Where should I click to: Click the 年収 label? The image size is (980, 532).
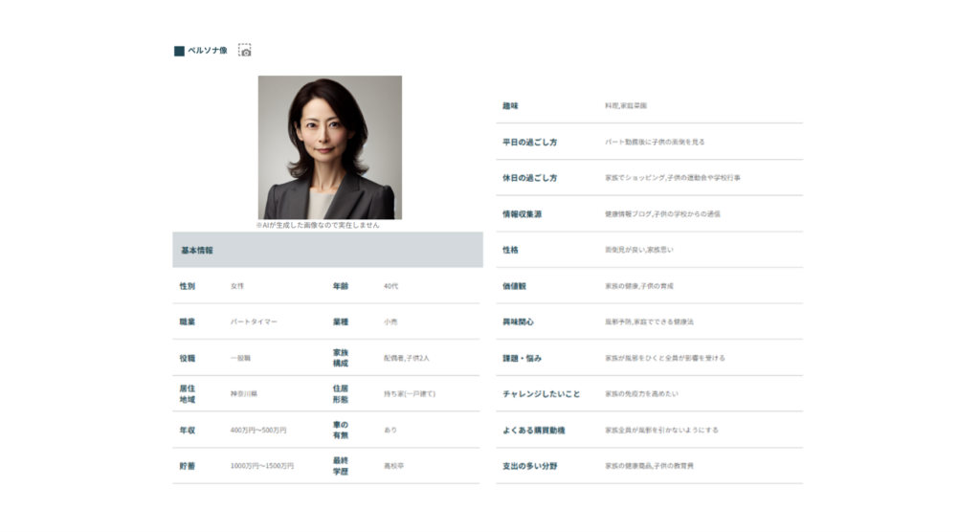[x=188, y=431]
